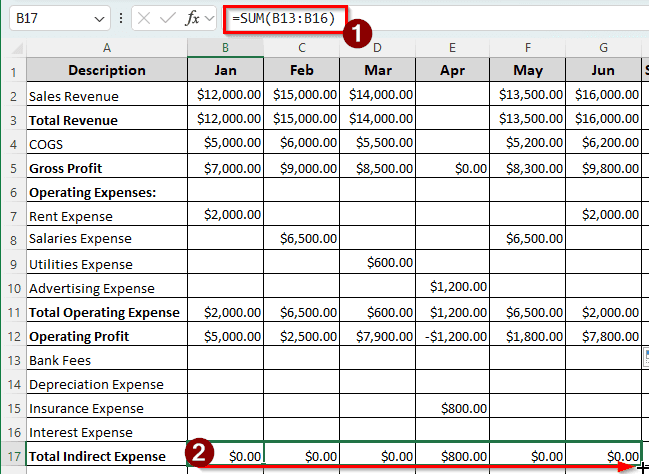Click the $0.00 Gross Profit cell in Apr

(x=452, y=166)
